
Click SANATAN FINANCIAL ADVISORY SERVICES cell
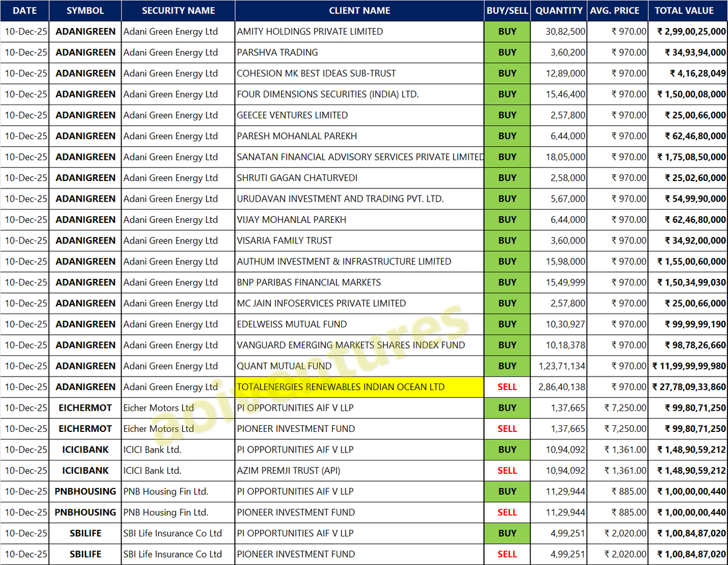[x=359, y=157]
